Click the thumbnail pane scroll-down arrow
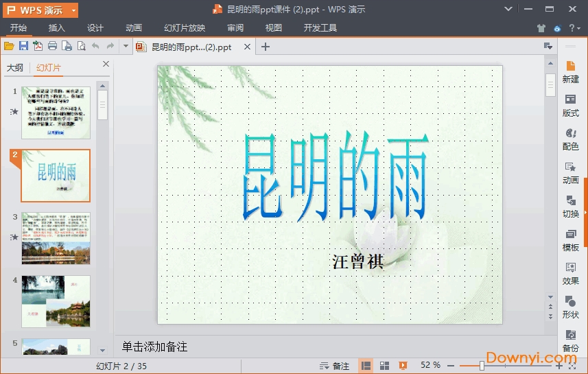 102,351
